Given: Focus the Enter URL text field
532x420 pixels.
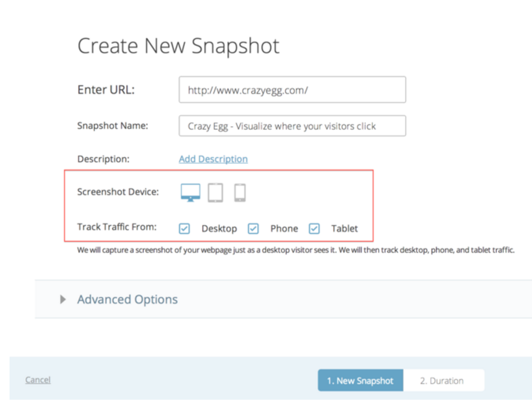Looking at the screenshot, I should point(292,90).
